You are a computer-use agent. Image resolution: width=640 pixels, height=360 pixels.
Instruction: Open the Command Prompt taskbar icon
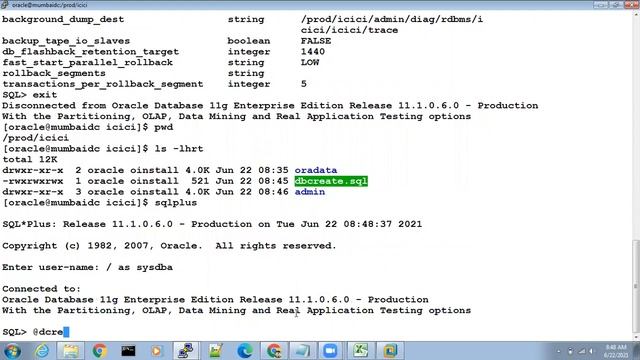point(128,351)
